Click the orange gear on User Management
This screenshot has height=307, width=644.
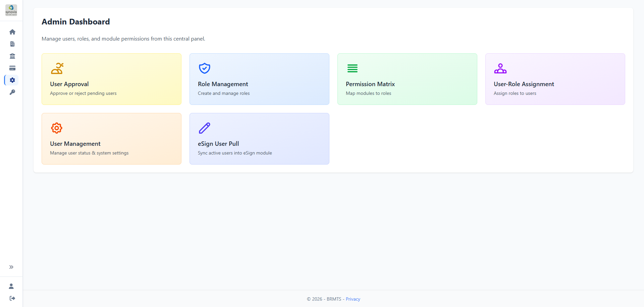[x=57, y=128]
